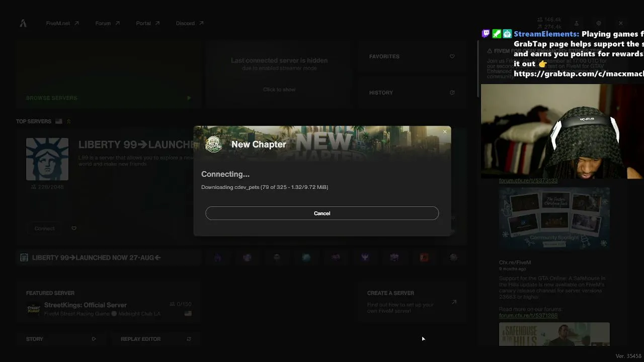
Task: Open the FiveM.net link
Action: coord(62,23)
